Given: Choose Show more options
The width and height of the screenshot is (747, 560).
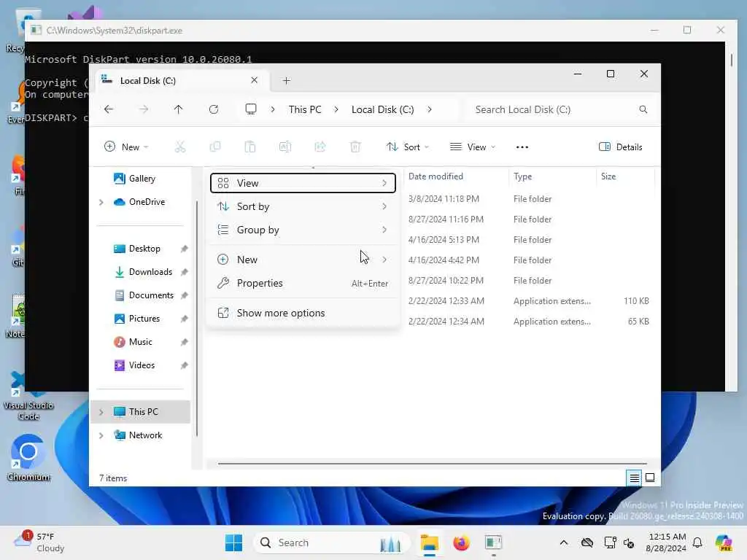Looking at the screenshot, I should tap(303, 314).
